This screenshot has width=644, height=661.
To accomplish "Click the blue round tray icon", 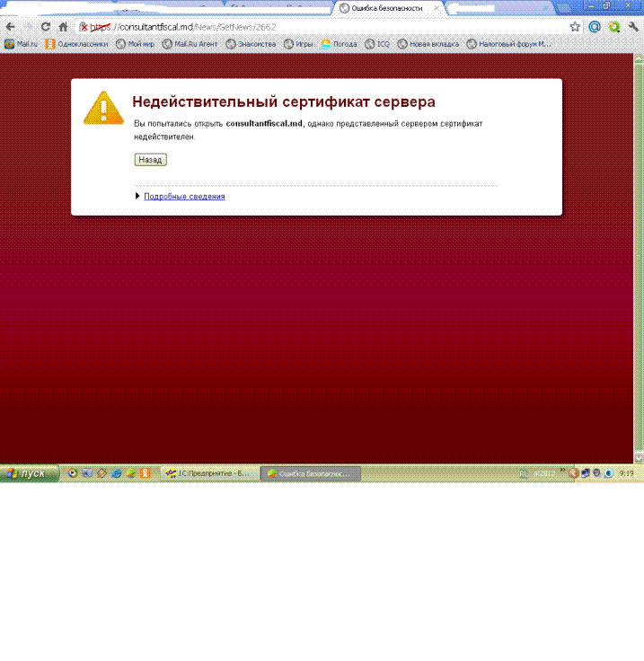I will [x=609, y=473].
